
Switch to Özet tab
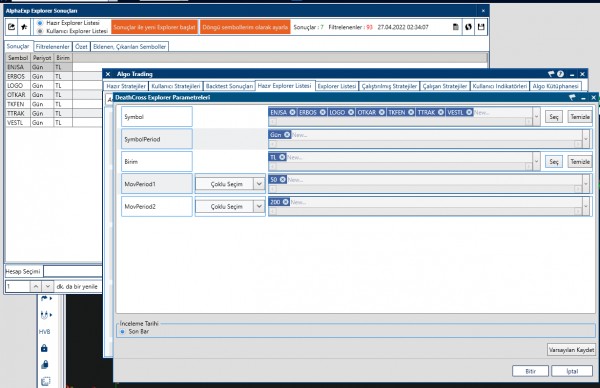(81, 47)
